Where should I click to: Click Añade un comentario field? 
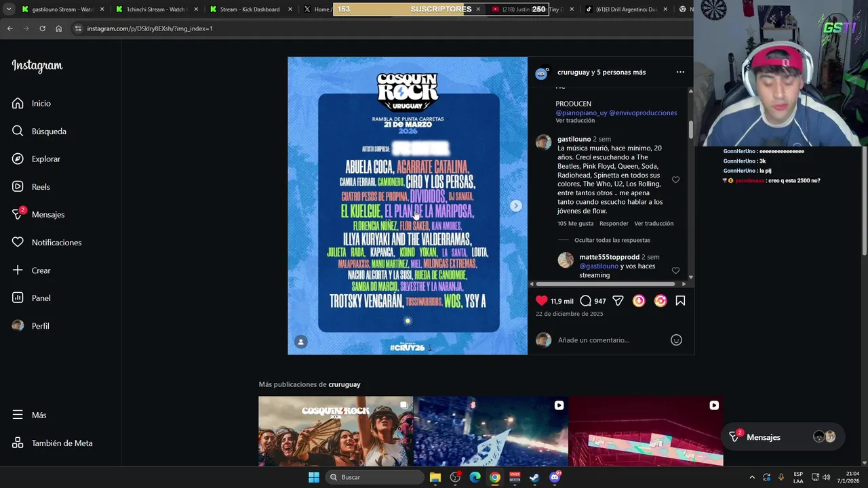593,340
